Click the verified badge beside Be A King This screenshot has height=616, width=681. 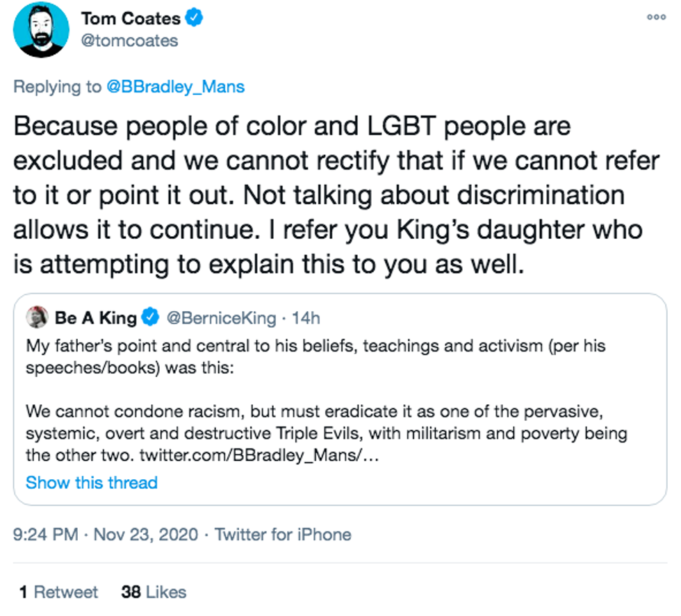pyautogui.click(x=150, y=318)
